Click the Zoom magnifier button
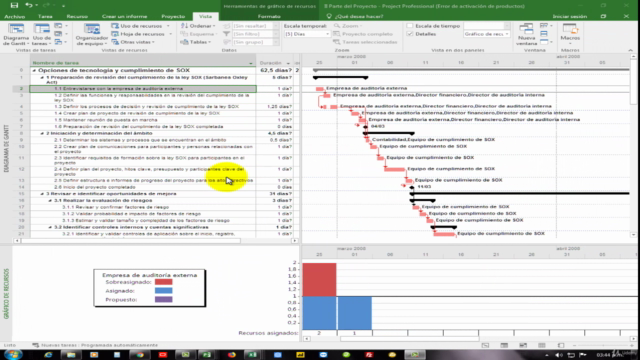The height and width of the screenshot is (360, 640). 347,26
